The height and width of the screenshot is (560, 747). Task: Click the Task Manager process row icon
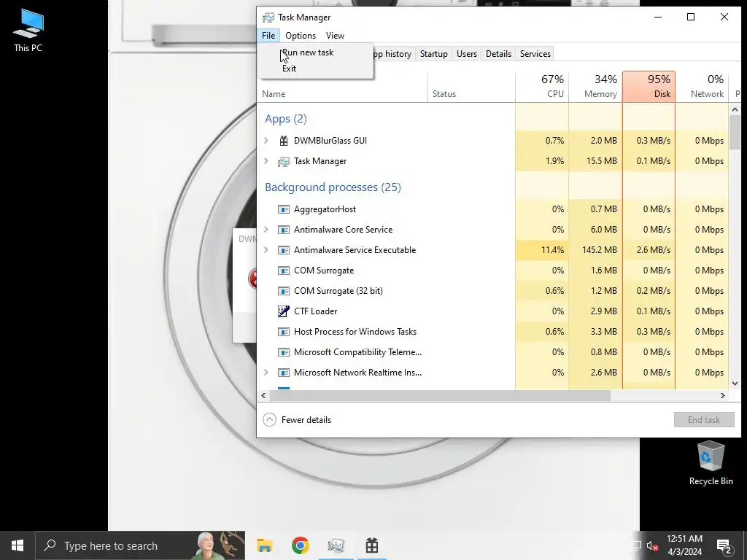click(284, 161)
